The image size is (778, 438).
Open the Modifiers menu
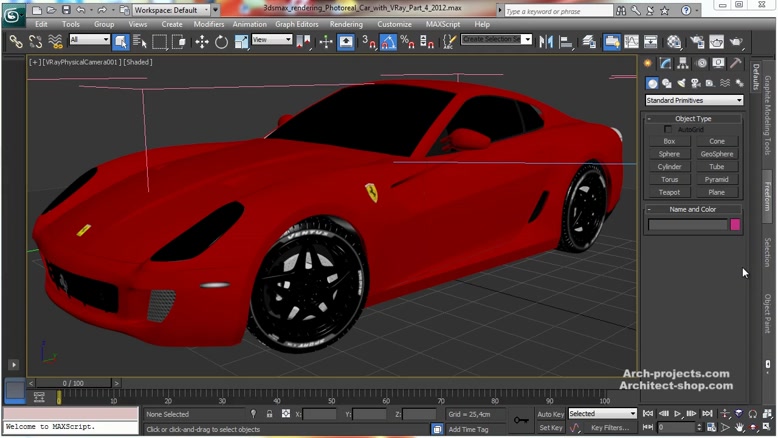pos(209,24)
